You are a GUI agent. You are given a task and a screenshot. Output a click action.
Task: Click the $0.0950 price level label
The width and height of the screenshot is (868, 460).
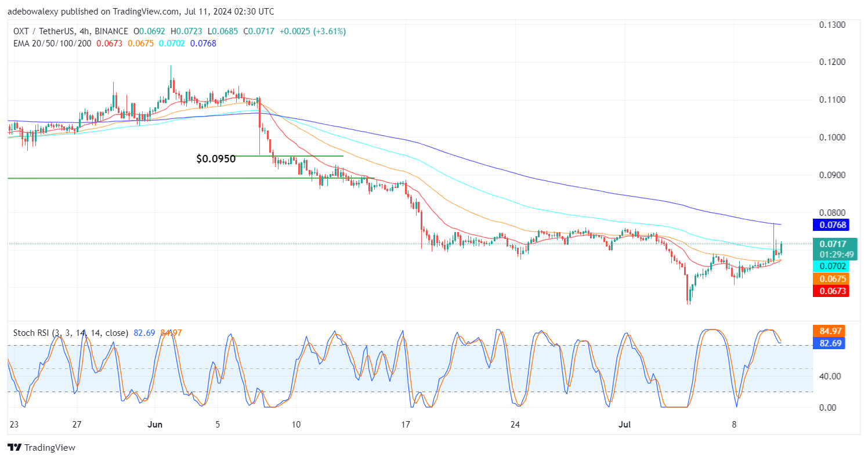[x=216, y=158]
